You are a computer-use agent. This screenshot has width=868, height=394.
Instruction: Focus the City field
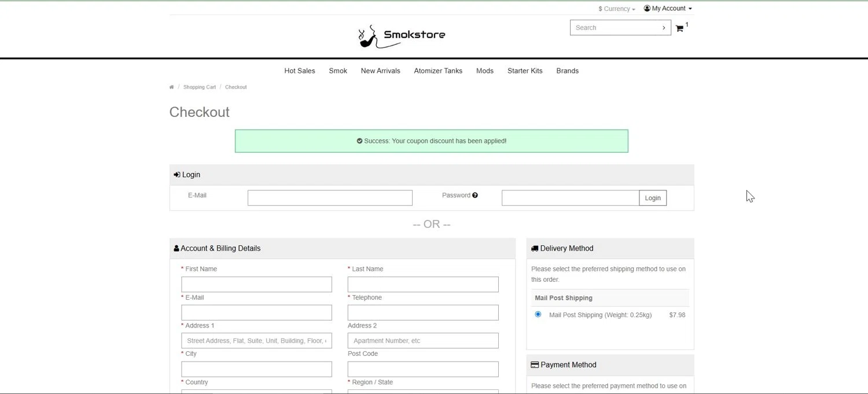(x=256, y=369)
